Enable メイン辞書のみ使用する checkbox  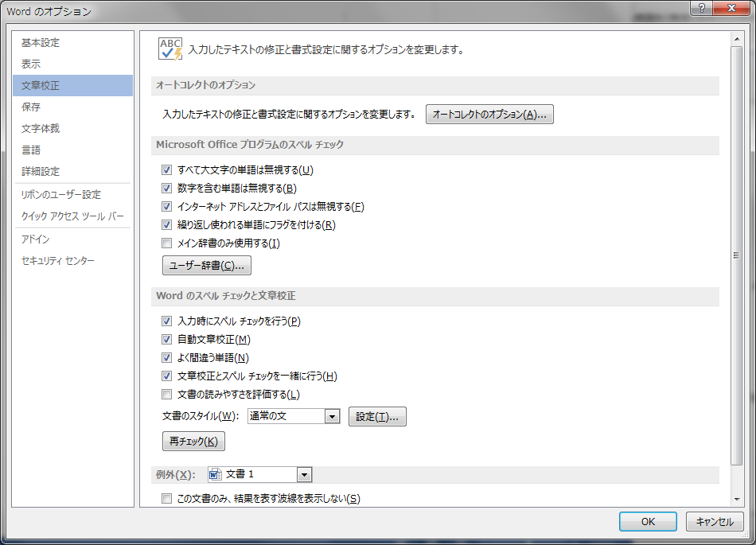click(x=167, y=243)
